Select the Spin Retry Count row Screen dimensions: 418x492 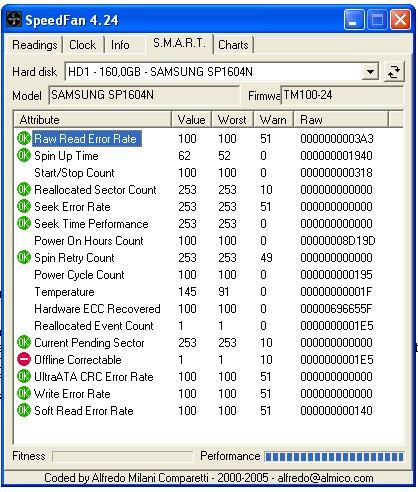pos(209,257)
